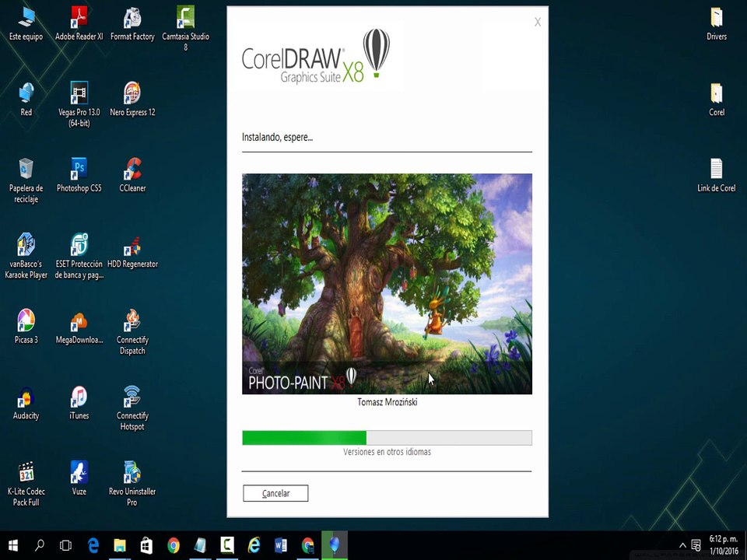The height and width of the screenshot is (560, 747).
Task: Select HDD Regenerator shortcut
Action: (x=132, y=251)
